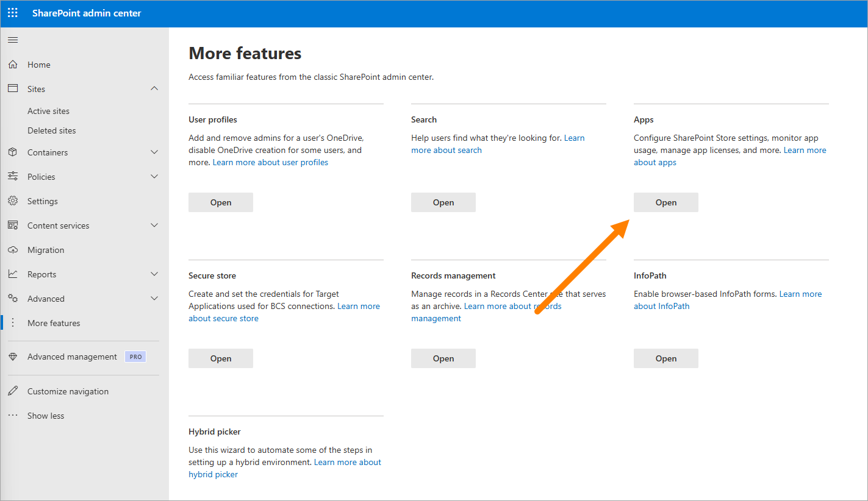Open Advanced management in sidebar
The image size is (868, 501).
(x=72, y=357)
